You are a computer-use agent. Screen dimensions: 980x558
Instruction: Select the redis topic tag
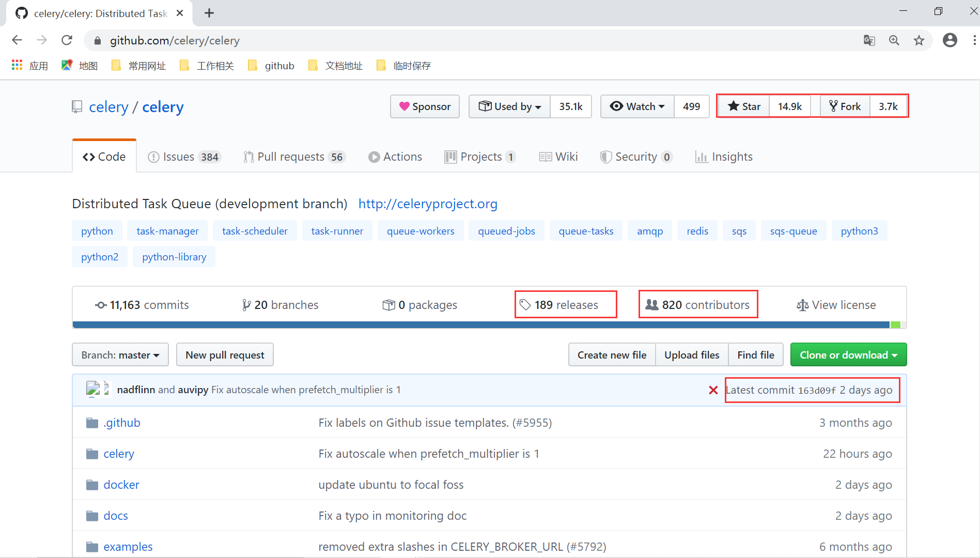697,231
